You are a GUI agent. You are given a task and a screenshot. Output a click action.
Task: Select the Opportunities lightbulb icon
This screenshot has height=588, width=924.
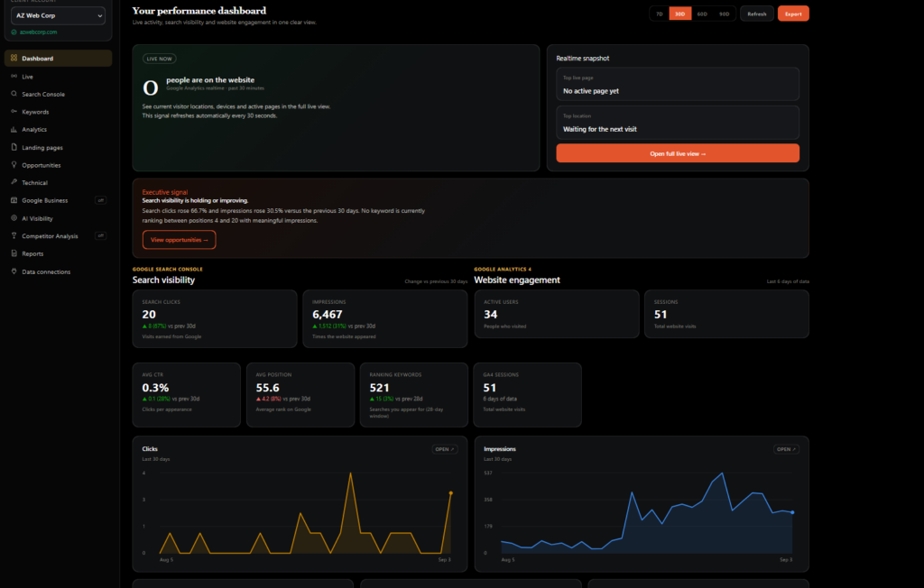(14, 165)
